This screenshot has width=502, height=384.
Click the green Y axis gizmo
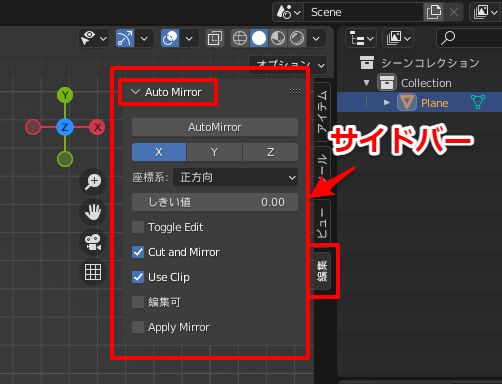tap(65, 95)
